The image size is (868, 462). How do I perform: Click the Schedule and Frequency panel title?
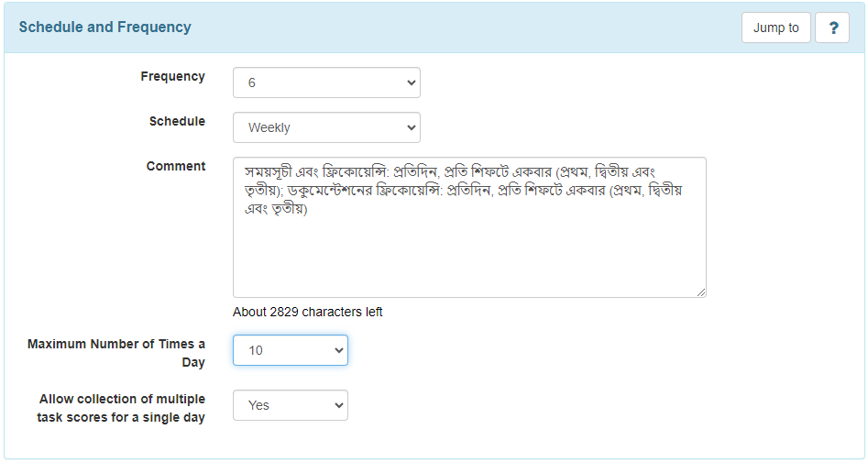[105, 27]
